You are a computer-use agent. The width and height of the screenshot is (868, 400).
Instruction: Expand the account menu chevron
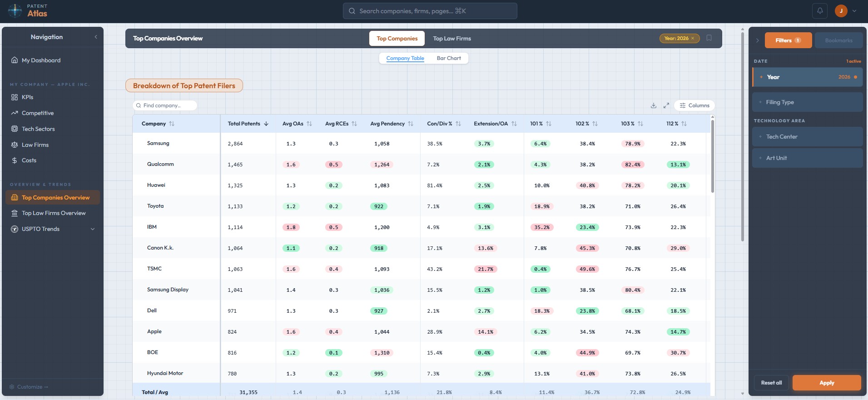[x=854, y=11]
